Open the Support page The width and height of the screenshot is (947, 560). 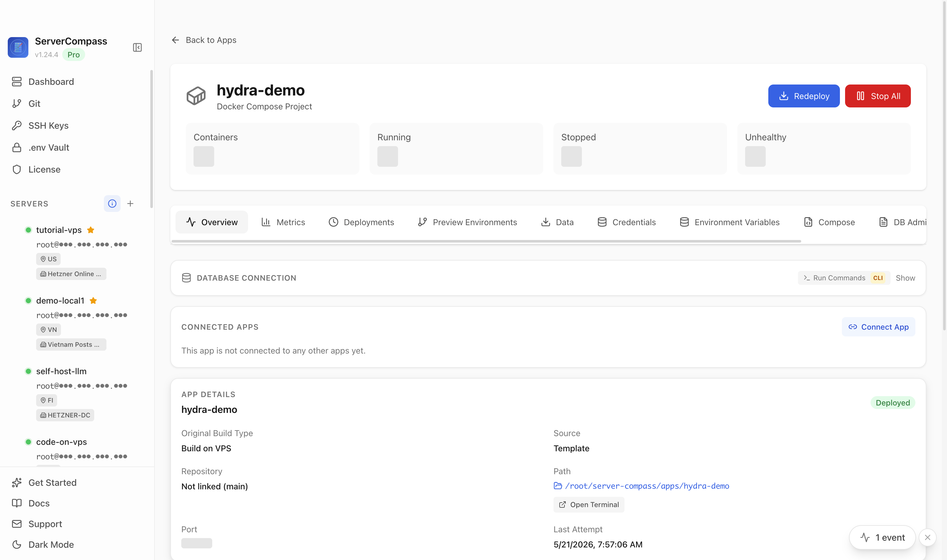[x=36, y=524]
